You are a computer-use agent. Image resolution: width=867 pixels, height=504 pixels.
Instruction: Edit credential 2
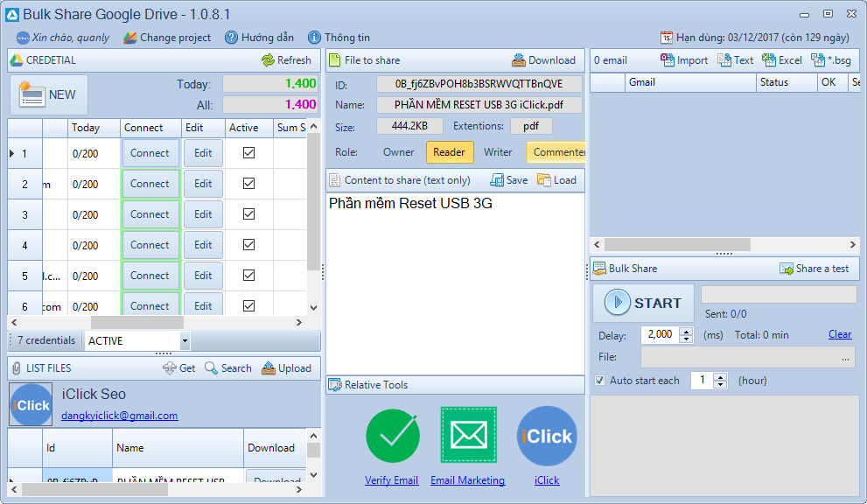[x=203, y=184]
